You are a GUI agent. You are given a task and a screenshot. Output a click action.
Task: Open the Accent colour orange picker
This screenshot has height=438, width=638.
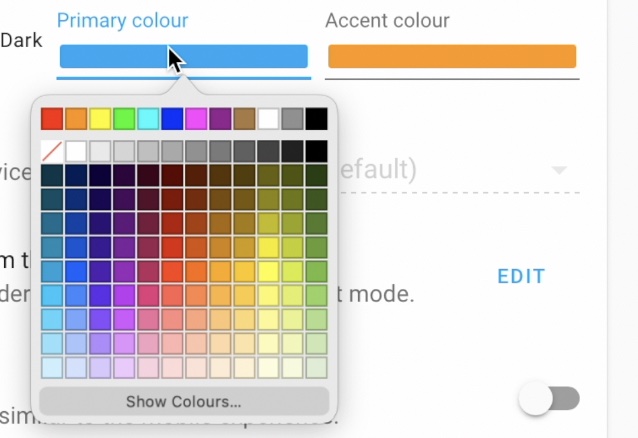[x=452, y=56]
